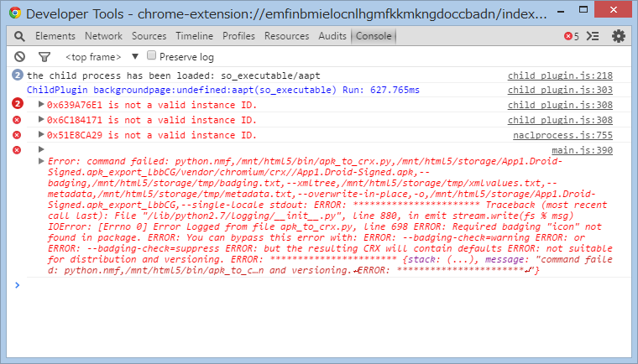Click '0x639A76E1 is not a valid instance ID' text
Image resolution: width=638 pixels, height=364 pixels.
[x=152, y=105]
